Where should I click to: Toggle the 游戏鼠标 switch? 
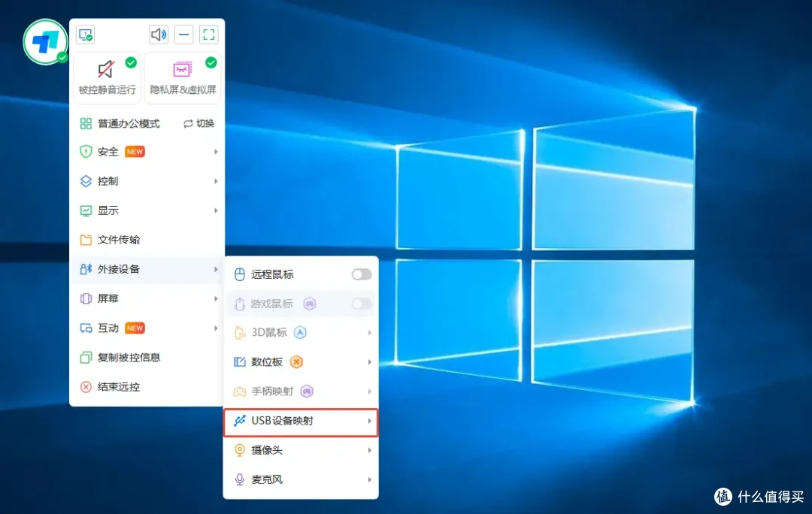pyautogui.click(x=362, y=304)
